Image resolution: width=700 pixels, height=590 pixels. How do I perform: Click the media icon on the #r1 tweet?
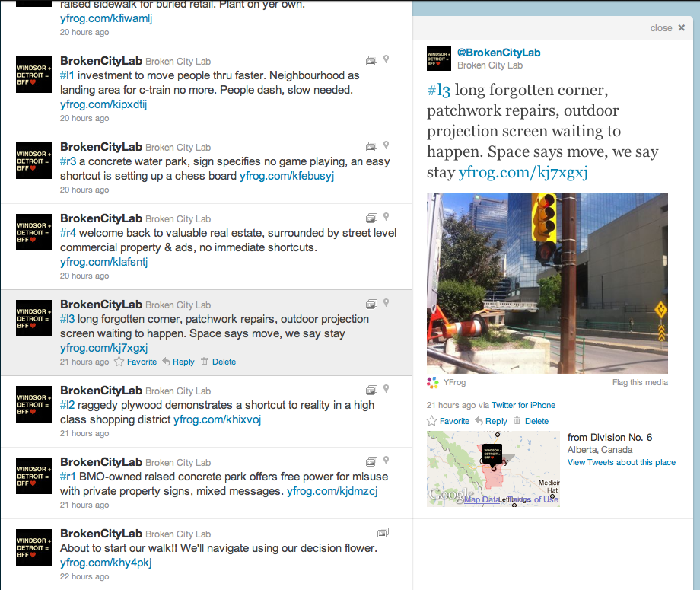[372, 461]
